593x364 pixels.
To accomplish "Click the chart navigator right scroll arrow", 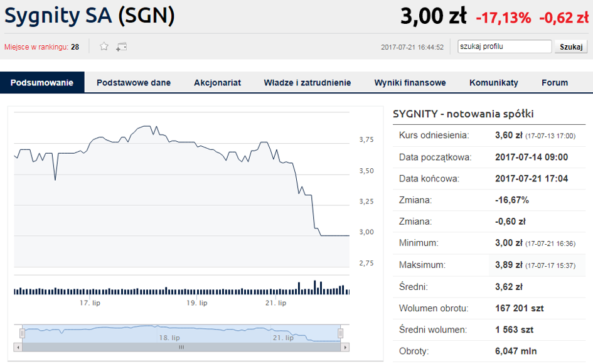I will pos(345,347).
